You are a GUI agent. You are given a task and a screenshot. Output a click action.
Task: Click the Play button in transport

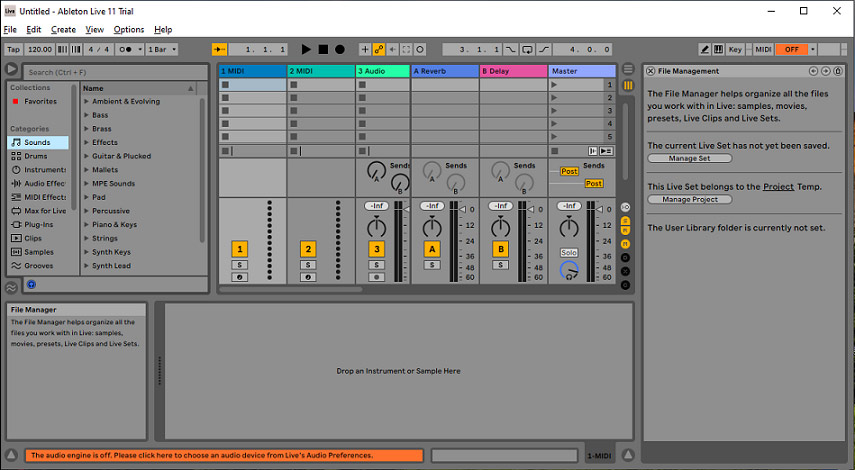pos(306,49)
